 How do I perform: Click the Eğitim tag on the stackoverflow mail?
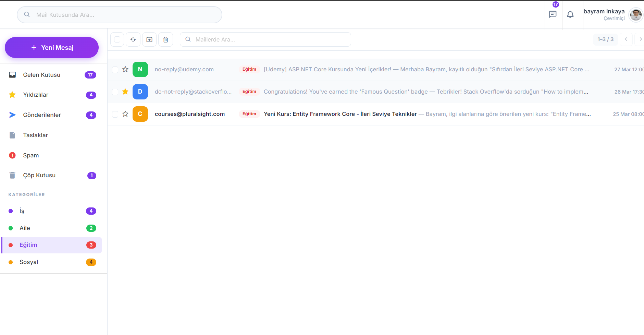click(249, 92)
